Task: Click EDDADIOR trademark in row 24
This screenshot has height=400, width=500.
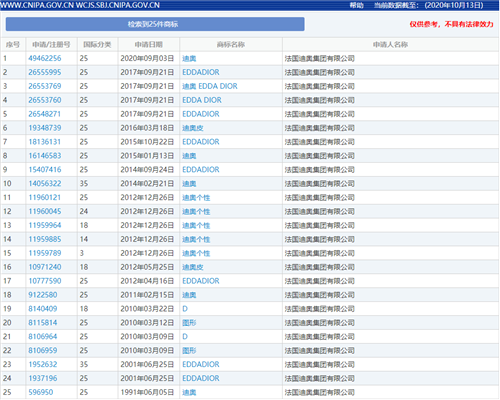Action: 201,378
